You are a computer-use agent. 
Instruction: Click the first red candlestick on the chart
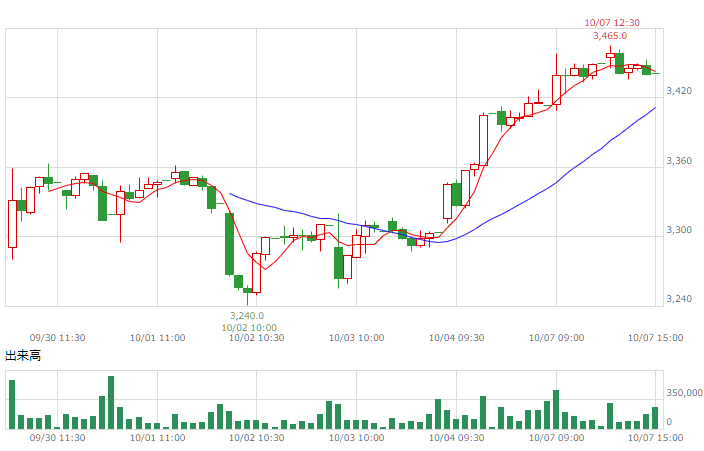(13, 224)
